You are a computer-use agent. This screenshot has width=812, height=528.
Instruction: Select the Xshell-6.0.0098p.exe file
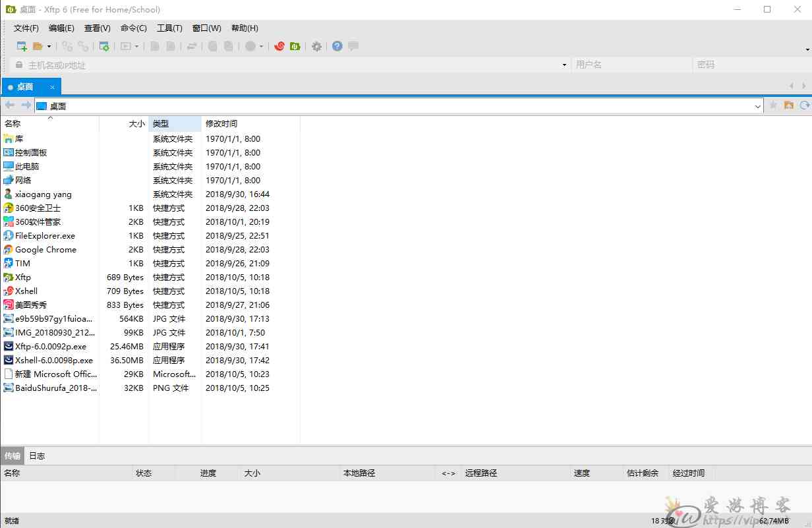coord(53,361)
